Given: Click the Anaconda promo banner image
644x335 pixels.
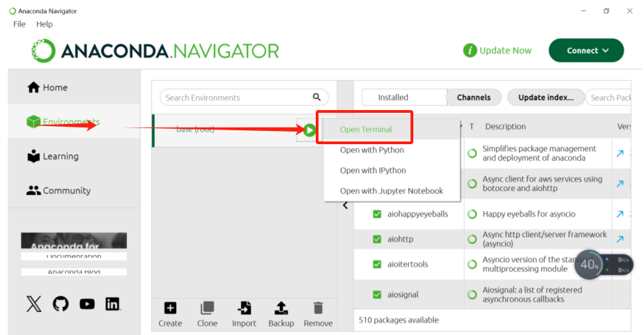Looking at the screenshot, I should tap(74, 241).
